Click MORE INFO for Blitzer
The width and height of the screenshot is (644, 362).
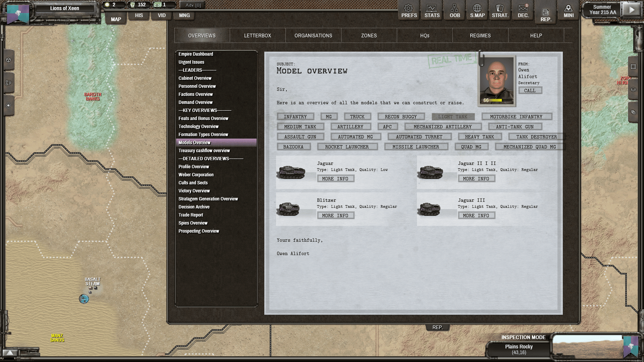pyautogui.click(x=335, y=216)
